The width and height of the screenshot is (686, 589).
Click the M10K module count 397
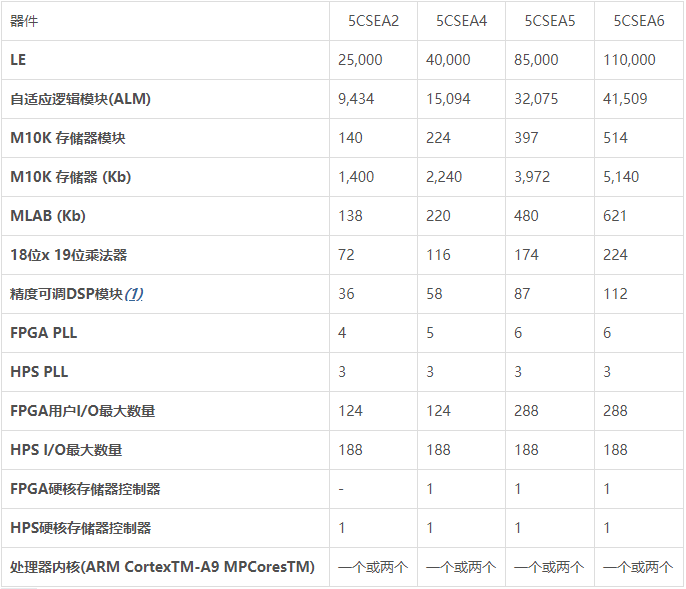pyautogui.click(x=526, y=138)
